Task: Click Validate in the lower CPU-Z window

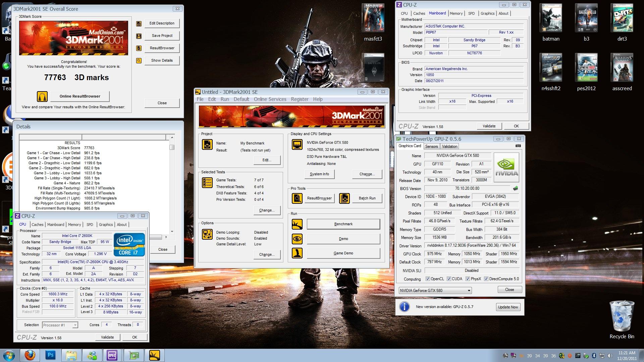Action: [107, 338]
